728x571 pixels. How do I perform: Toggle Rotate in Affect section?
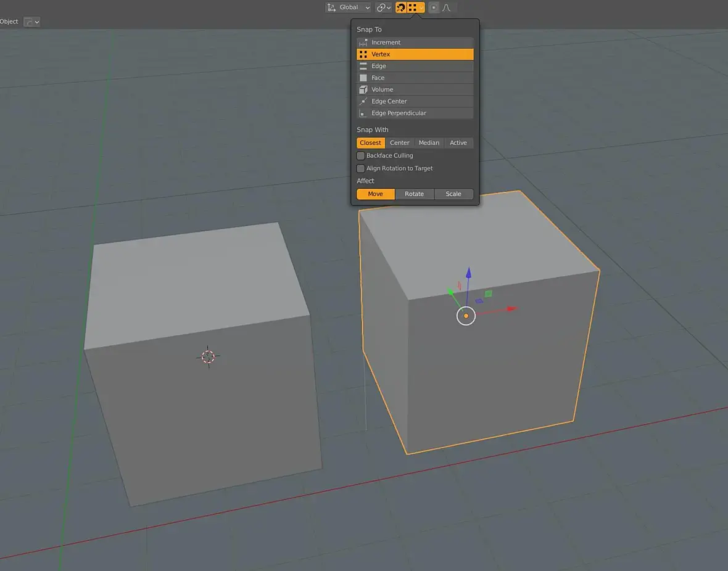pyautogui.click(x=415, y=194)
